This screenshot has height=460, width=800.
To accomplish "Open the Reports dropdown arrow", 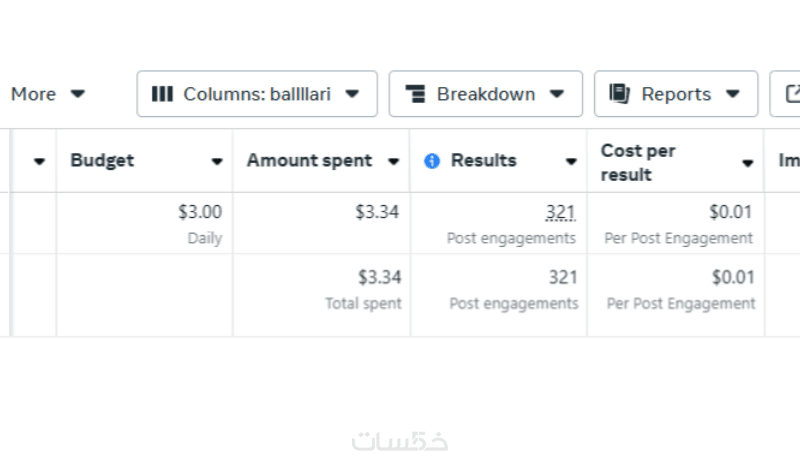I will (733, 94).
